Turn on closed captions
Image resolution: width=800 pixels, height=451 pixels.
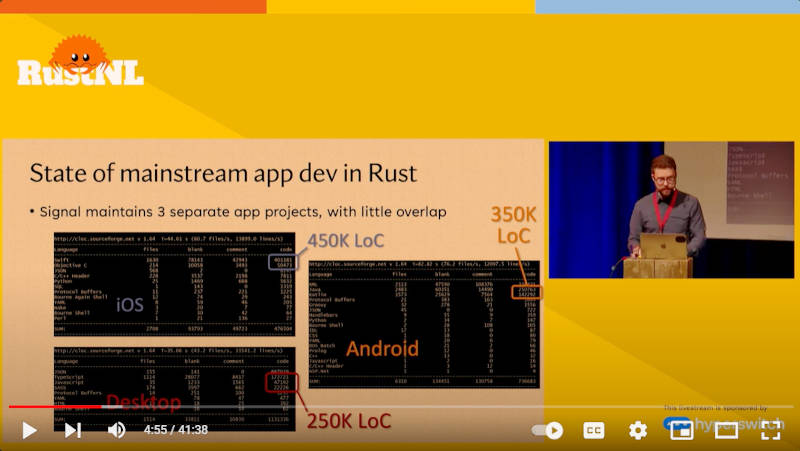pyautogui.click(x=593, y=431)
